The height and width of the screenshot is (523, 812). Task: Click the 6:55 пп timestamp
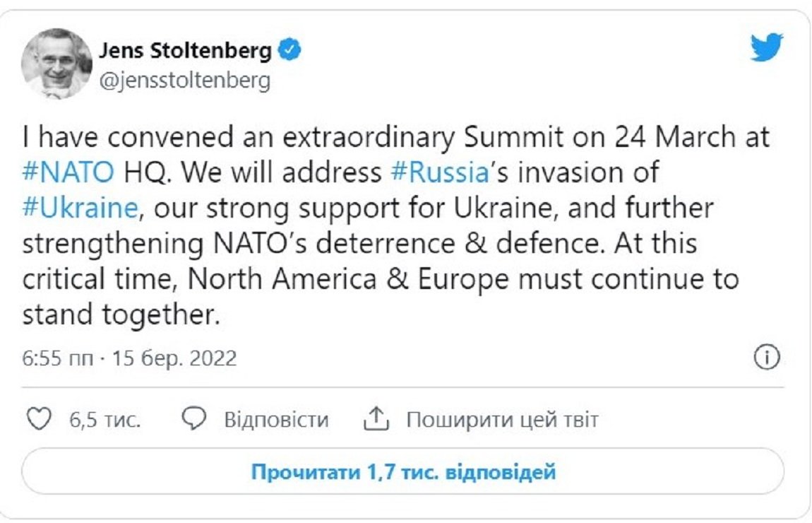tap(55, 359)
